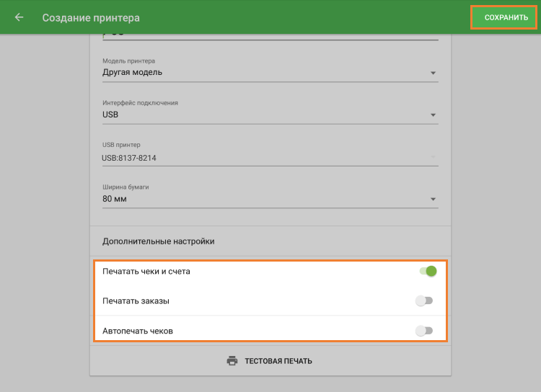
Task: Click the Печатать заказы label text
Action: point(136,300)
